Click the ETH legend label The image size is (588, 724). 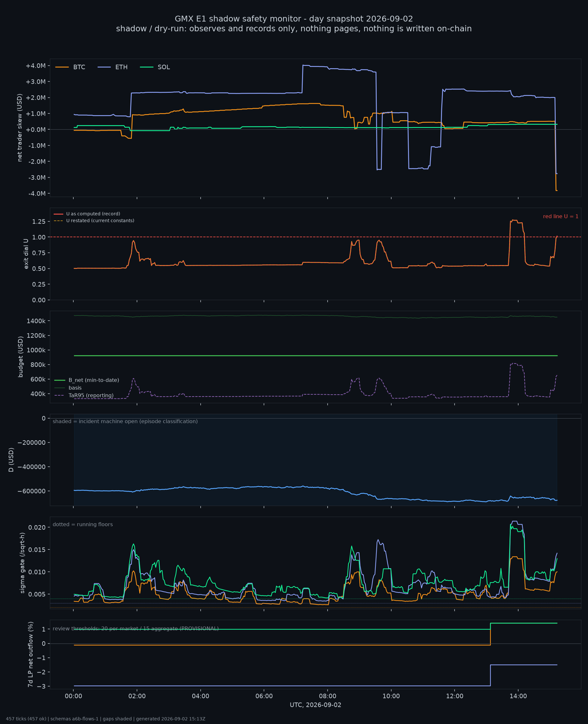(x=121, y=67)
